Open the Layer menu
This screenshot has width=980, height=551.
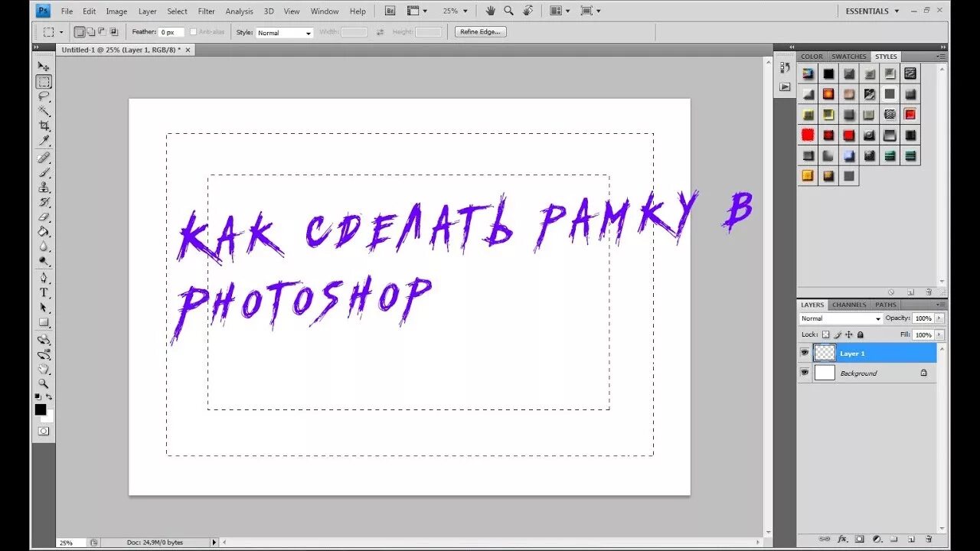click(148, 11)
